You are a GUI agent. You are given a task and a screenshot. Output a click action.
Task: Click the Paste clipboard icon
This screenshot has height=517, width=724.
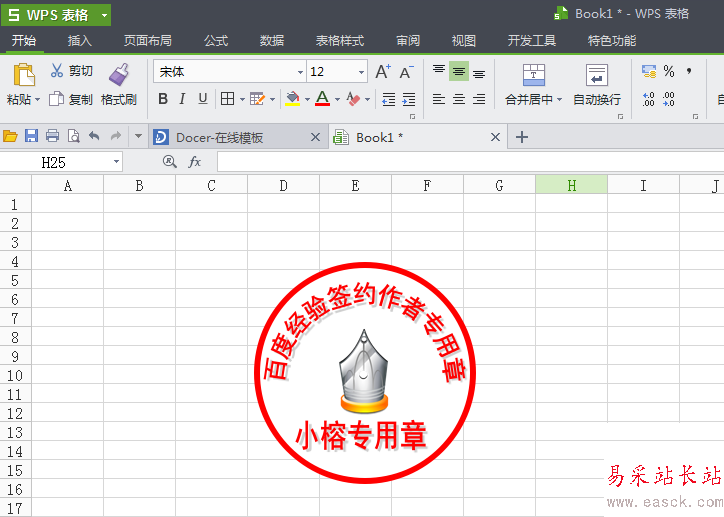coord(24,74)
